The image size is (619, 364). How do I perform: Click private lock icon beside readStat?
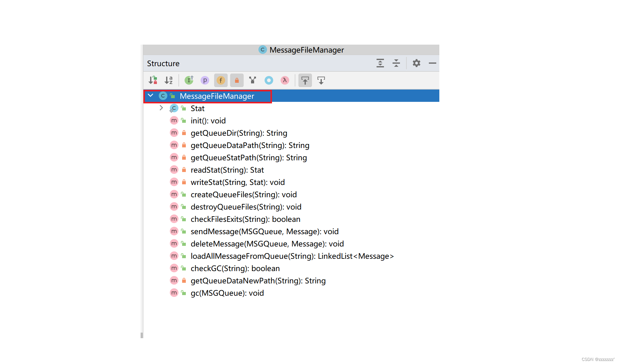click(184, 170)
